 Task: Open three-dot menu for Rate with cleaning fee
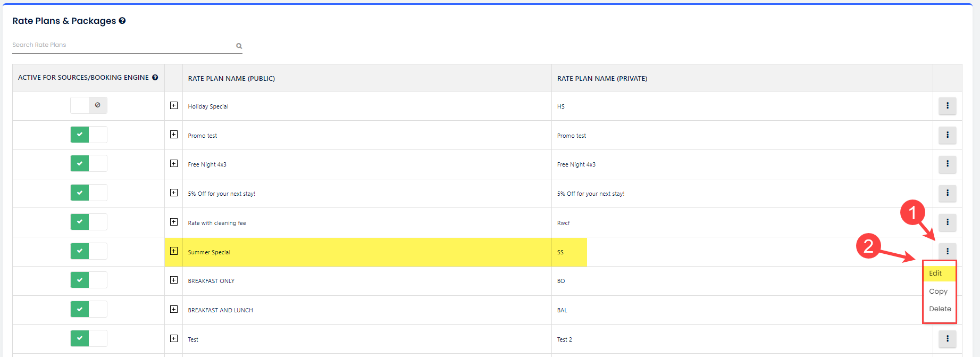point(947,222)
